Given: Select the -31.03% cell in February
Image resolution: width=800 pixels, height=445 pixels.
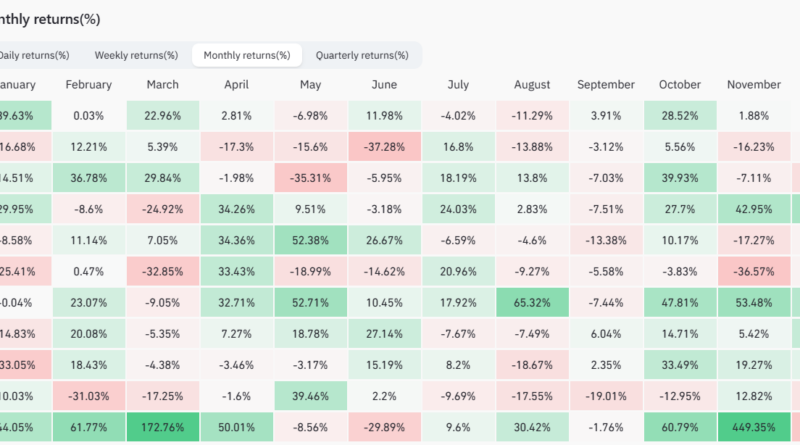Looking at the screenshot, I should (x=88, y=394).
